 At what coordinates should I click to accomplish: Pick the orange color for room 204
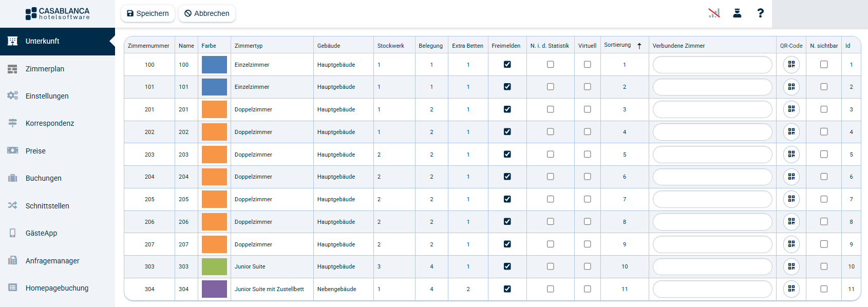tap(214, 177)
